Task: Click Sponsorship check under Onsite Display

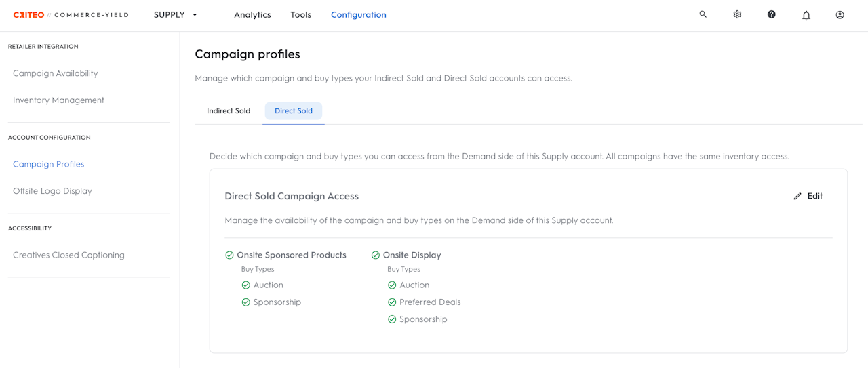Action: (x=392, y=319)
